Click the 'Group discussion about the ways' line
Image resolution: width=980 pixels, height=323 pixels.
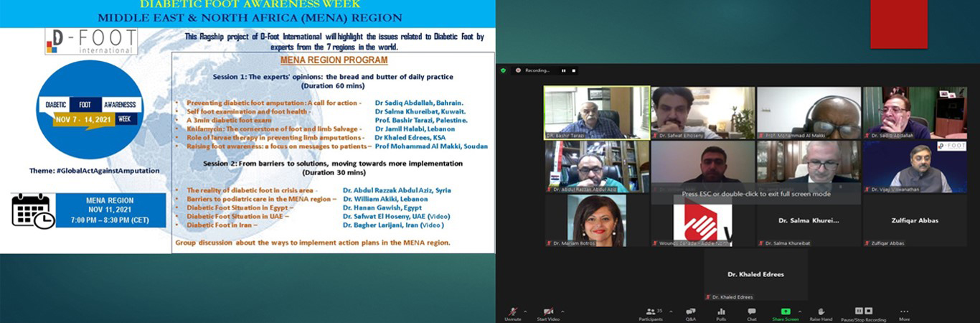point(313,243)
